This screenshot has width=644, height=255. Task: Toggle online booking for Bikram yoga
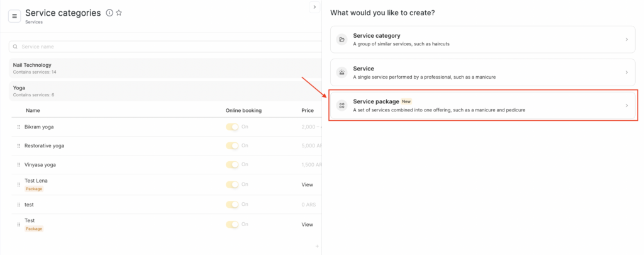(233, 127)
